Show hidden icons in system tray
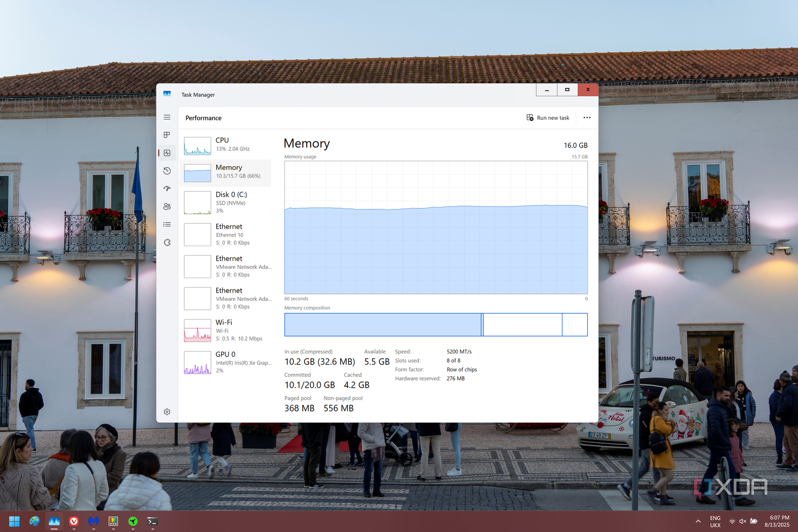Image resolution: width=798 pixels, height=532 pixels. 698,521
